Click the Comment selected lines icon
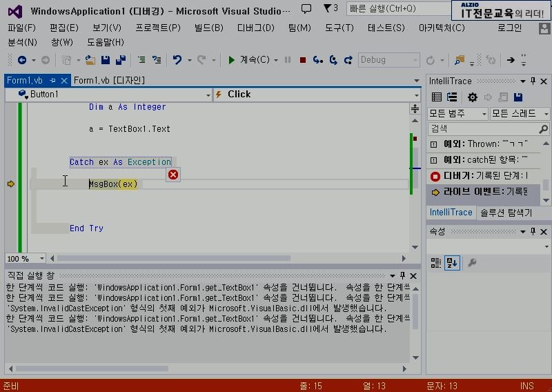 click(141, 60)
